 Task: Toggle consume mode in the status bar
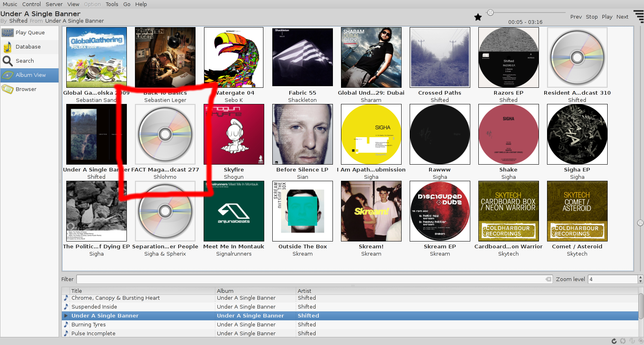[640, 341]
